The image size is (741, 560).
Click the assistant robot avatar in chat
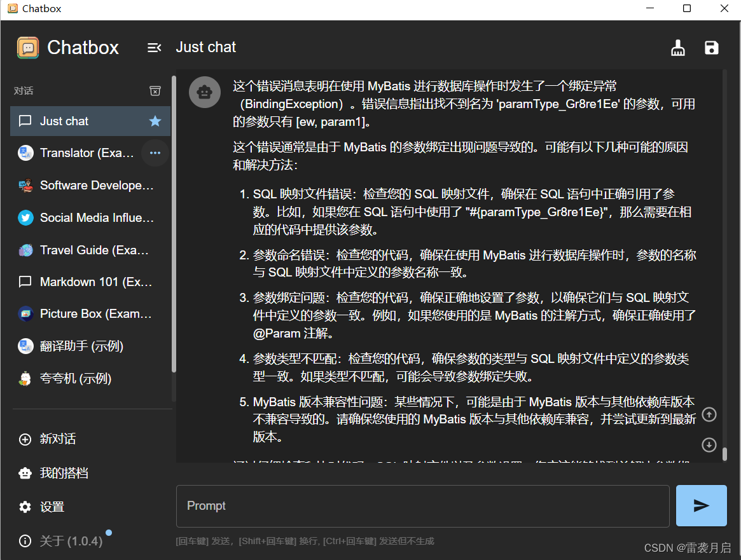205,92
